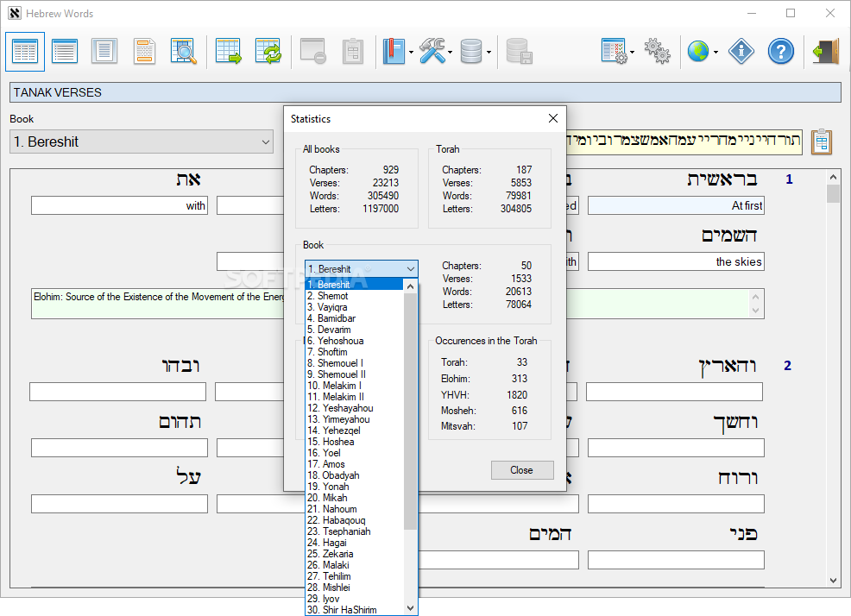The height and width of the screenshot is (616, 851).
Task: Click the document with orange highlights icon
Action: (144, 52)
